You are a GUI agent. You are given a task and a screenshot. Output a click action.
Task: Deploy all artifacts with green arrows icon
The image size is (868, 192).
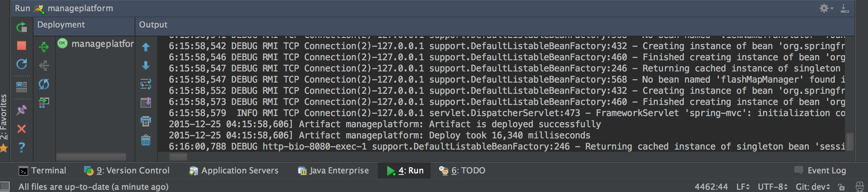pyautogui.click(x=44, y=47)
